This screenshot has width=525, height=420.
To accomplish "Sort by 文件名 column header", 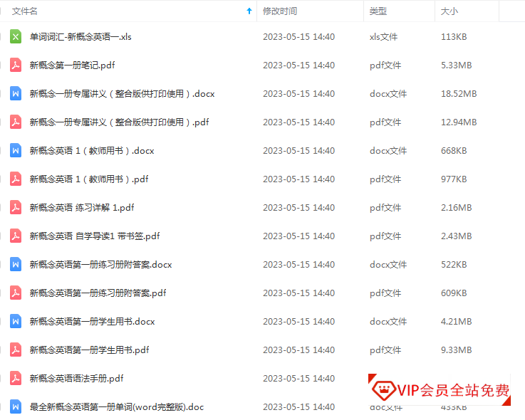I will coord(25,11).
